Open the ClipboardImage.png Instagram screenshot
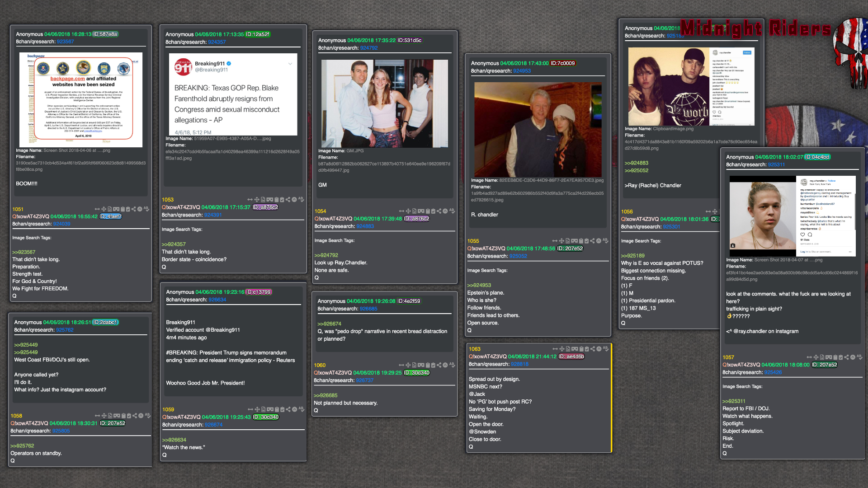 point(692,86)
